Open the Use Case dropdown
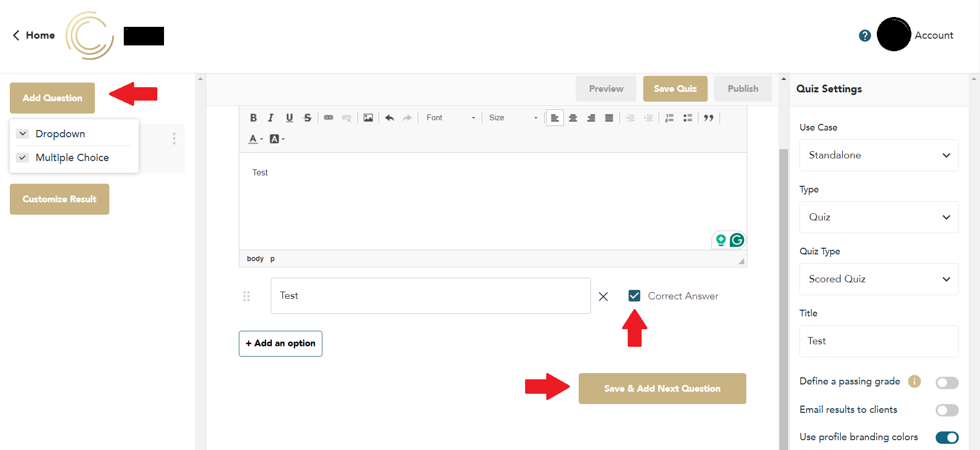Image resolution: width=980 pixels, height=450 pixels. 878,155
